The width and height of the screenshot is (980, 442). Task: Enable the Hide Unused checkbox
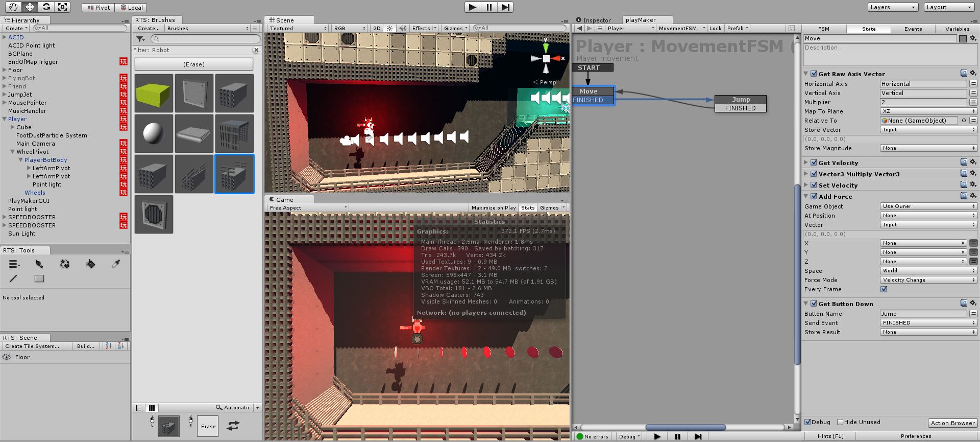pos(840,422)
